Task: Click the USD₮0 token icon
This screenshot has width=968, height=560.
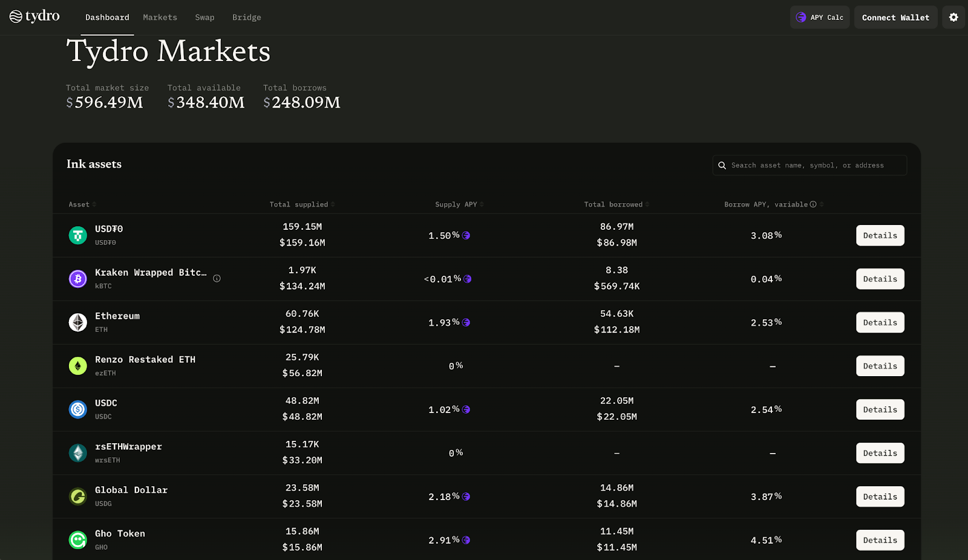Action: click(x=77, y=235)
